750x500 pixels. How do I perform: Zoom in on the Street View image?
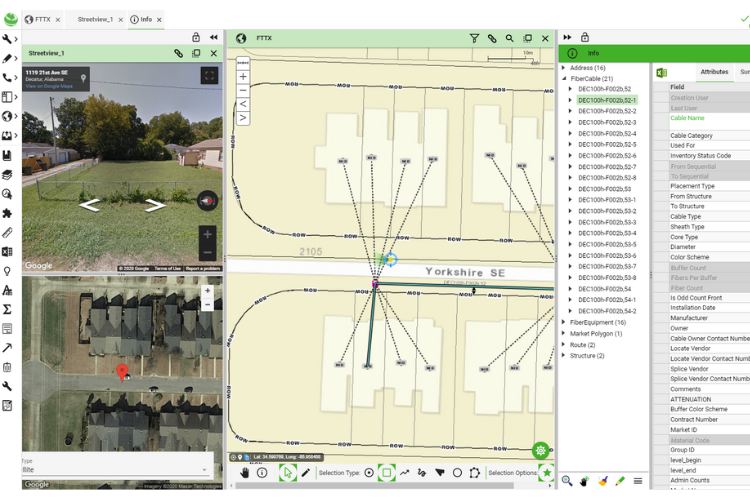coord(208,234)
